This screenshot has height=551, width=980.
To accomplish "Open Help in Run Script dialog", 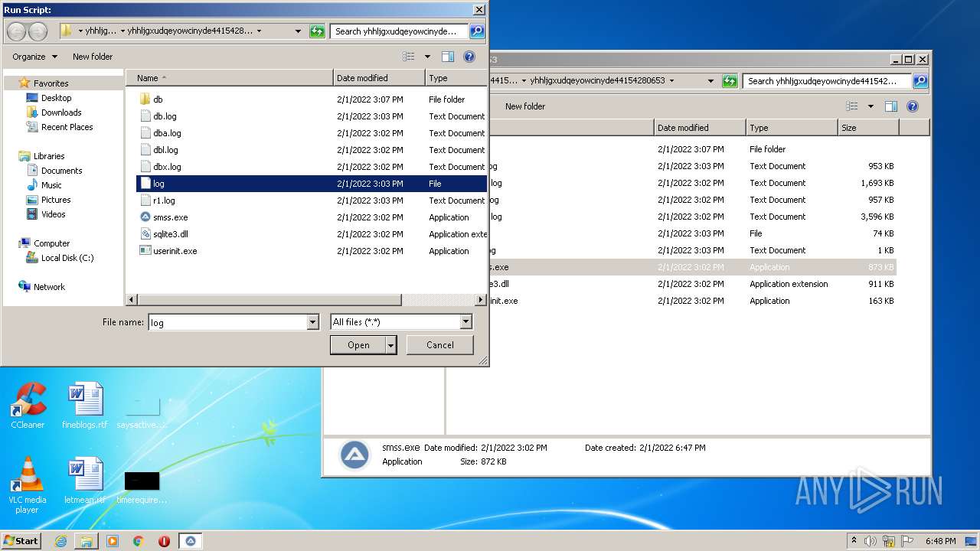I will coord(469,57).
